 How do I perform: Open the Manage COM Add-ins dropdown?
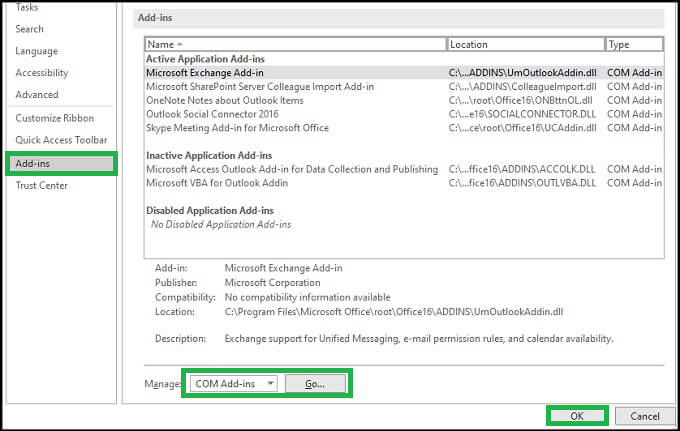pyautogui.click(x=233, y=384)
